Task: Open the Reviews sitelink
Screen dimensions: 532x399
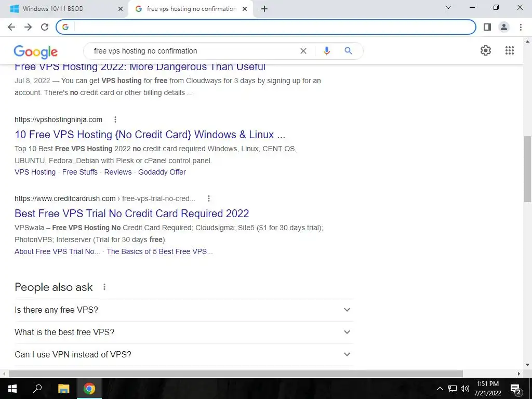Action: (118, 172)
